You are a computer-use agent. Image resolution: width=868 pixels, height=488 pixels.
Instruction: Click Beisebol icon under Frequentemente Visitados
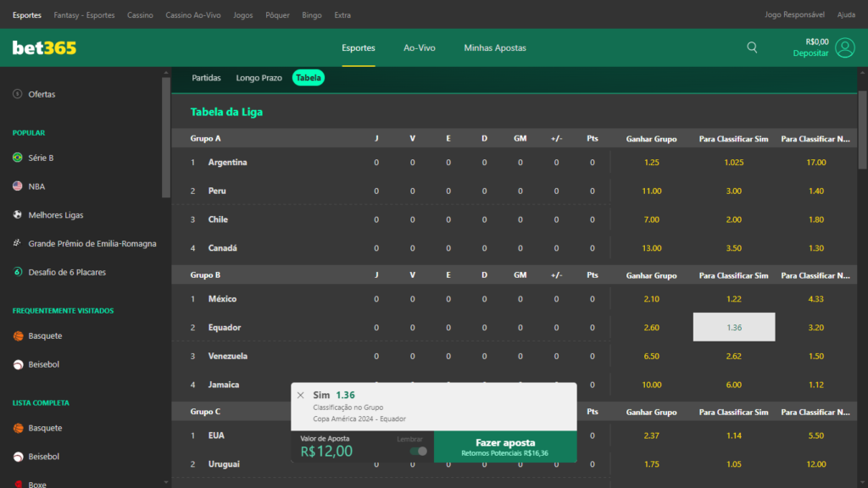click(x=19, y=364)
